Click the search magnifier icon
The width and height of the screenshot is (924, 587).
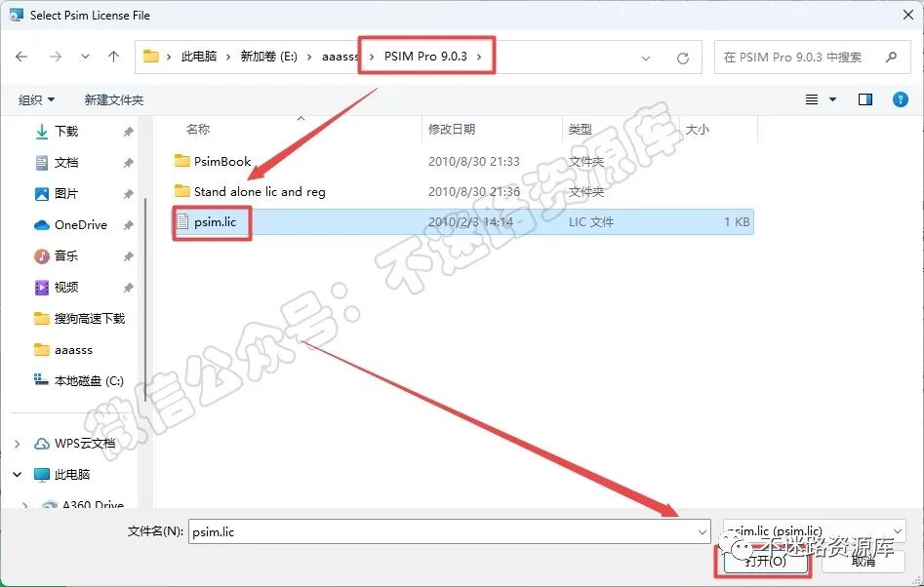click(x=891, y=58)
